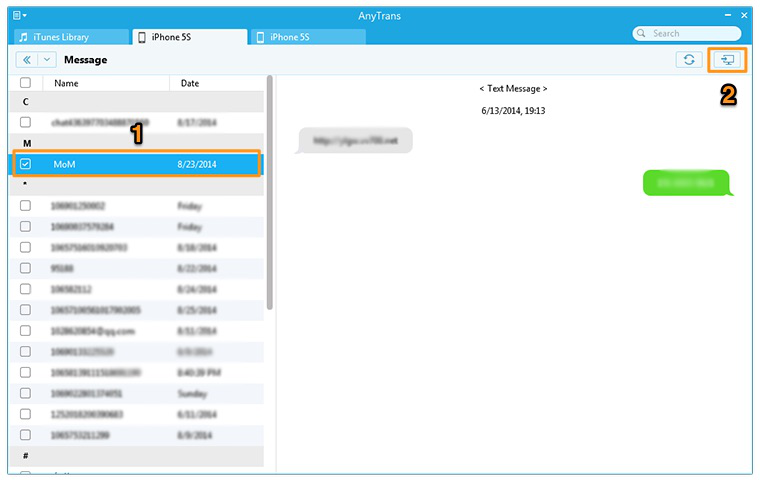Image resolution: width=760 pixels, height=481 pixels.
Task: Open the AnyTrans app menu icon
Action: pyautogui.click(x=19, y=16)
